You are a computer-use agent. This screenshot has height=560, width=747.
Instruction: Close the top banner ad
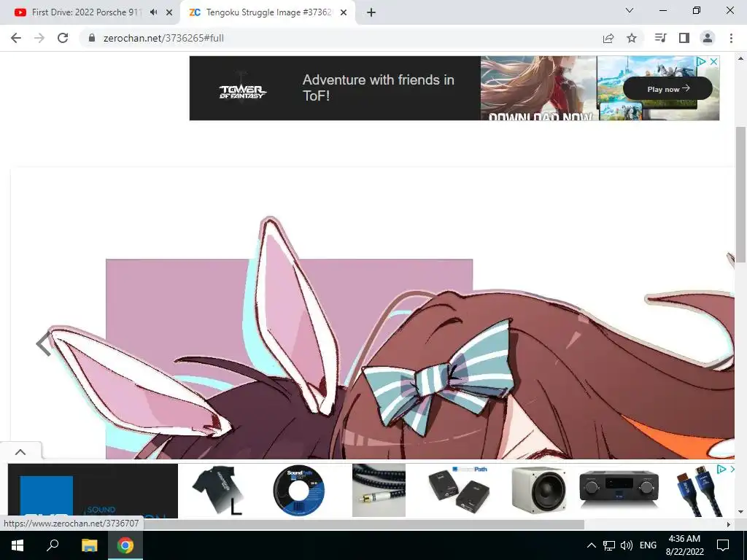(x=713, y=61)
